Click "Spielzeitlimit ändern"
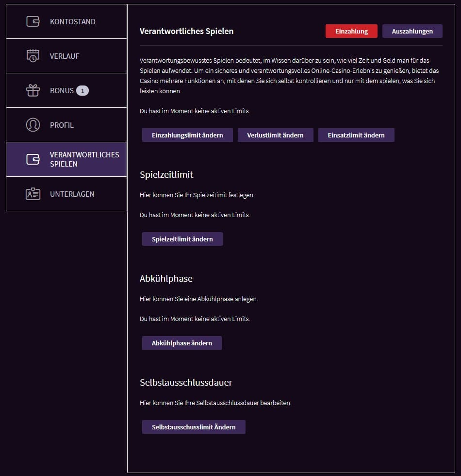This screenshot has height=476, width=461. point(182,238)
